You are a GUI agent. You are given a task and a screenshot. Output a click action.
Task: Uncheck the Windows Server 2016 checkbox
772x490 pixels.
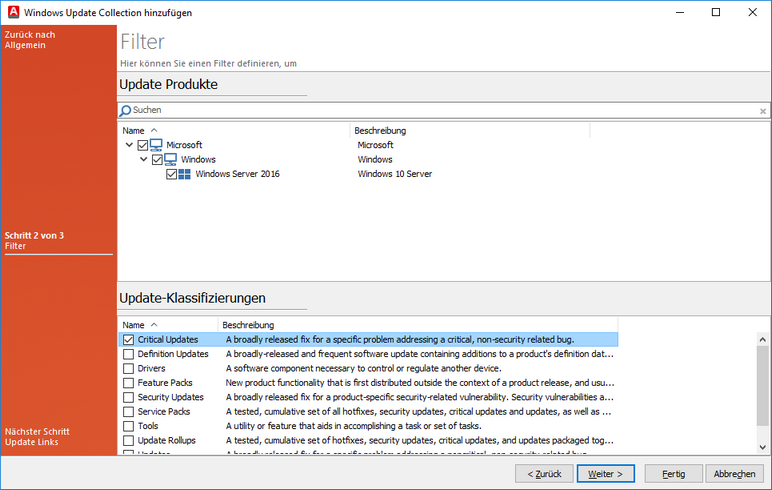[x=171, y=174]
